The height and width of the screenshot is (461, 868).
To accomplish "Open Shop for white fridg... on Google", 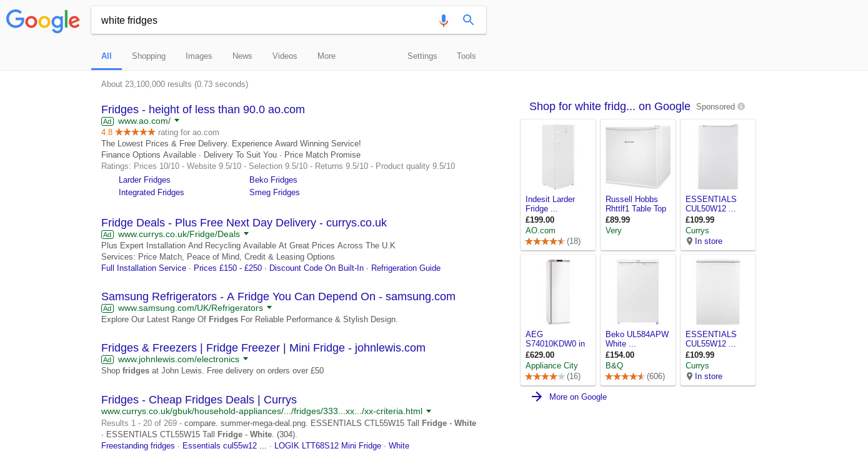I will coord(610,106).
